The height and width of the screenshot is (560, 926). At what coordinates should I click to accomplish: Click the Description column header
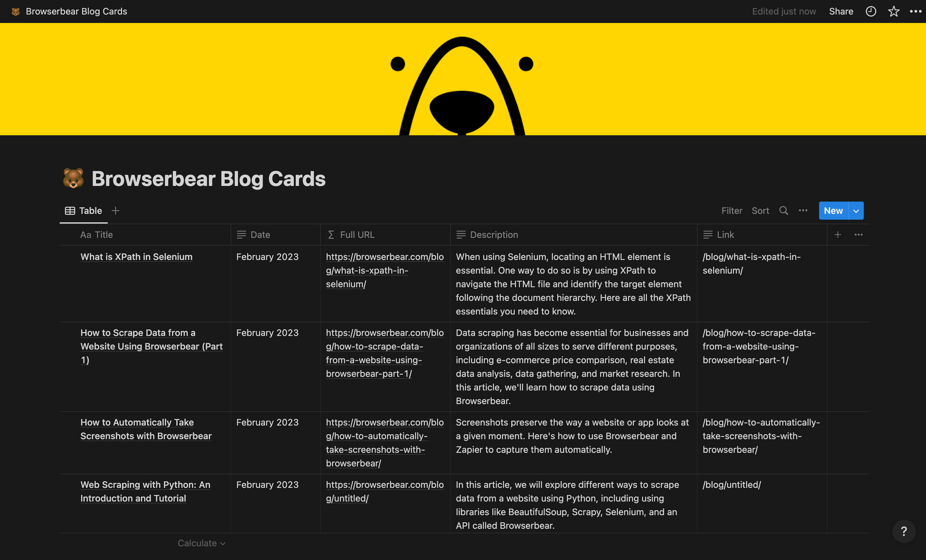494,234
